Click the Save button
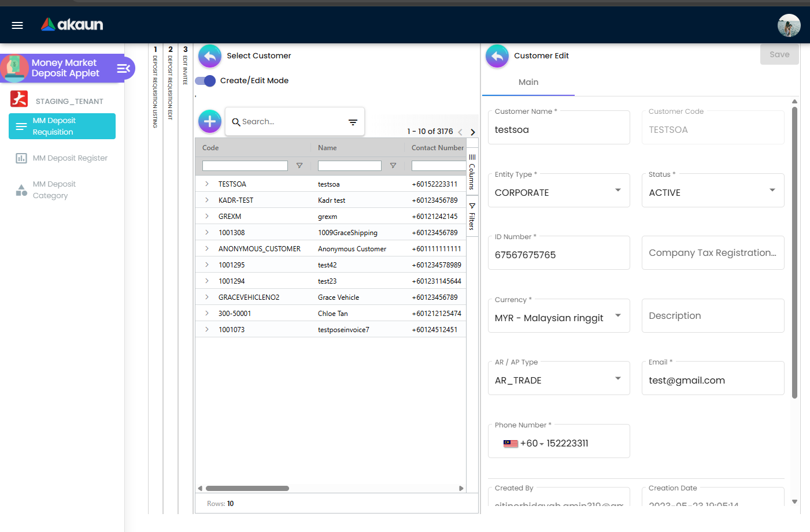 point(779,54)
